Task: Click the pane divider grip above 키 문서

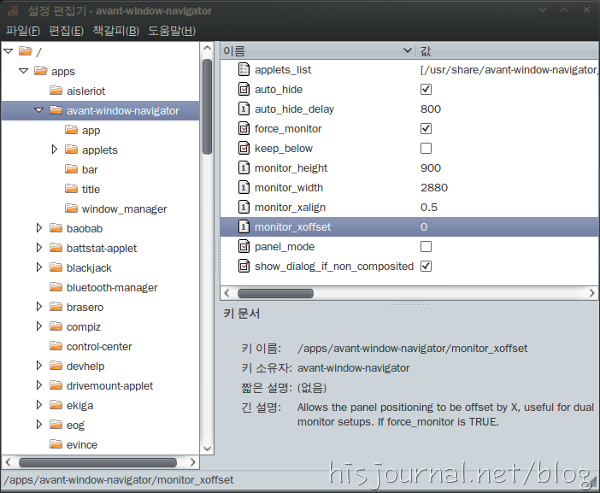Action: [x=409, y=304]
